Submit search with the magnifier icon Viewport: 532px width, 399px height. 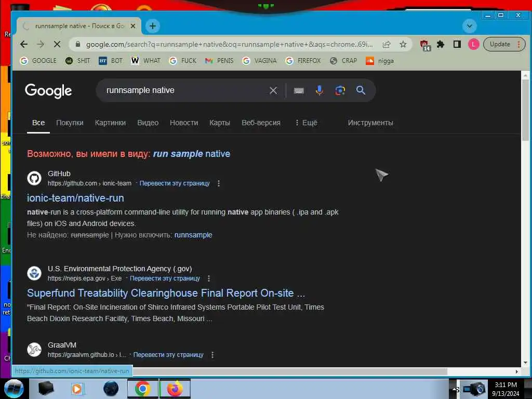click(361, 90)
